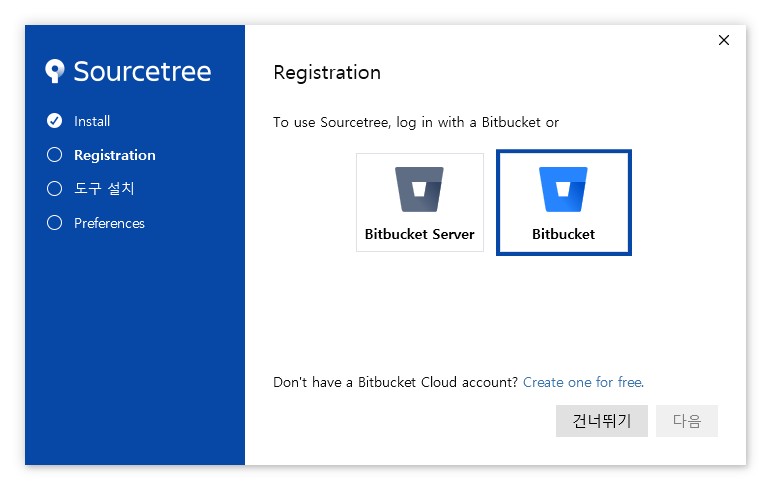Screen dimensions: 771x490
Task: Open the Install step label
Action: point(92,121)
